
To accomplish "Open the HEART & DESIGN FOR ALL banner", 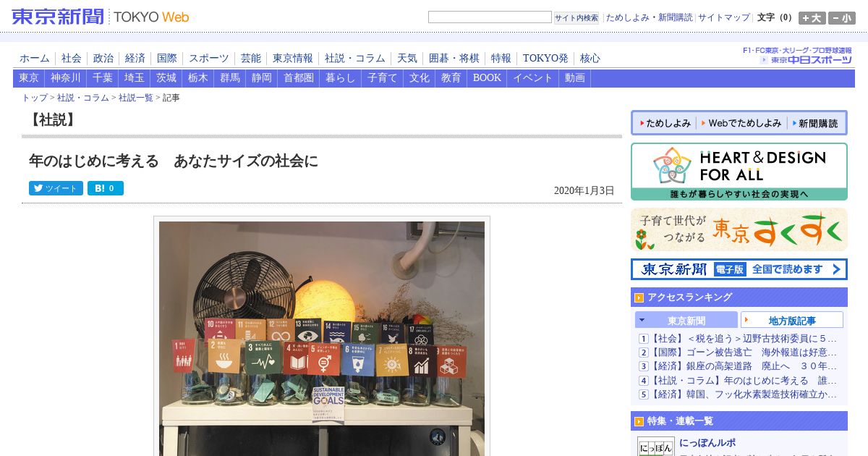I will point(739,172).
